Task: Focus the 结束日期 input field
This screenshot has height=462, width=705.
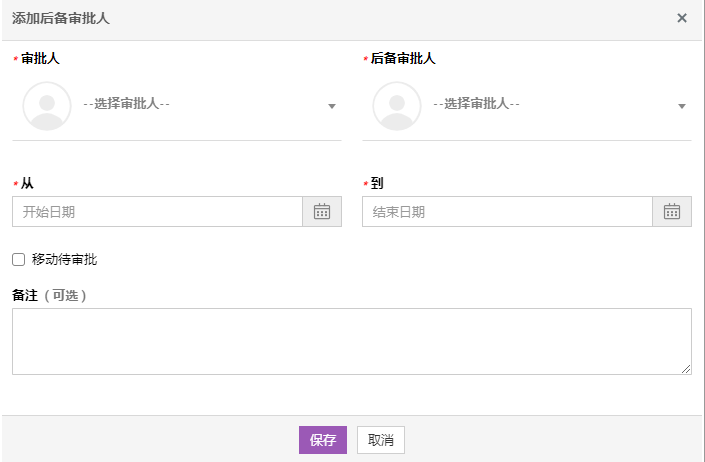Action: coord(507,212)
